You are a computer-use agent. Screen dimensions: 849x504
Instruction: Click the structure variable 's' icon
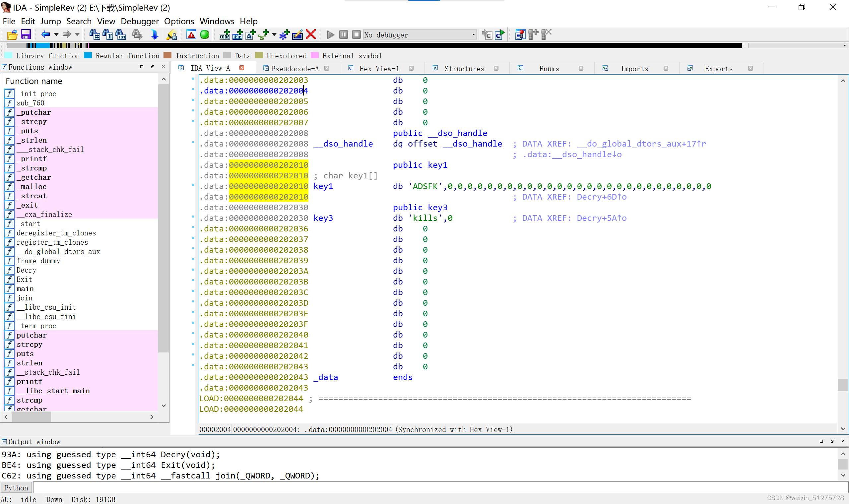click(264, 34)
